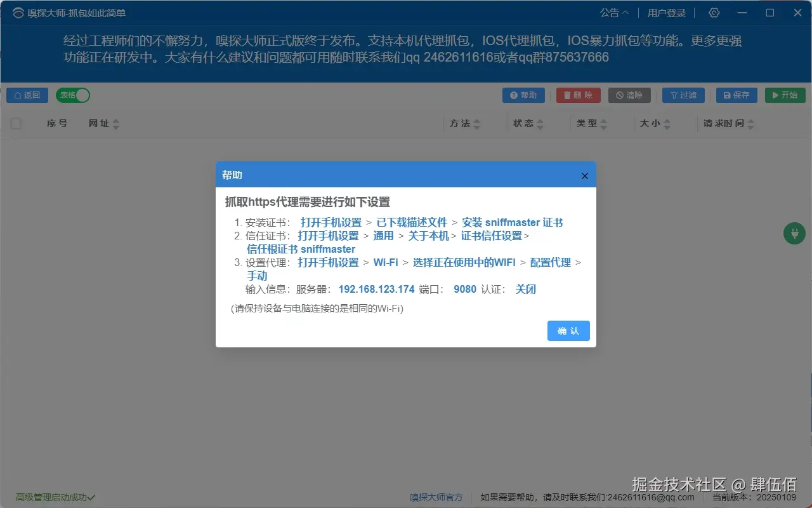The image size is (812, 508).
Task: Click the 抓取https代理需要进行如下设置 heading
Action: [308, 202]
